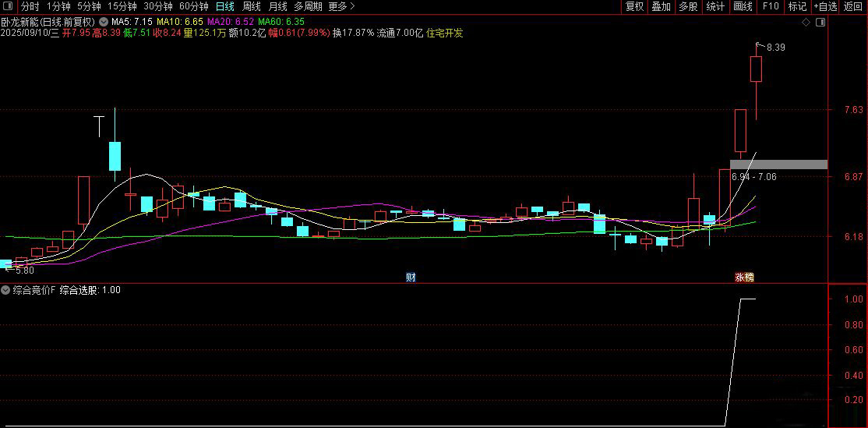
Task: Click the 2025/09/10/三 date text
Action: click(x=30, y=33)
